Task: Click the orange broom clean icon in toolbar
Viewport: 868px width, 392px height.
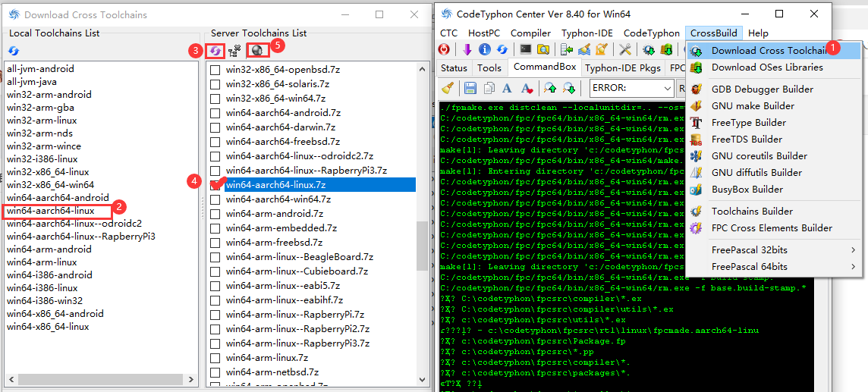Action: 602,50
